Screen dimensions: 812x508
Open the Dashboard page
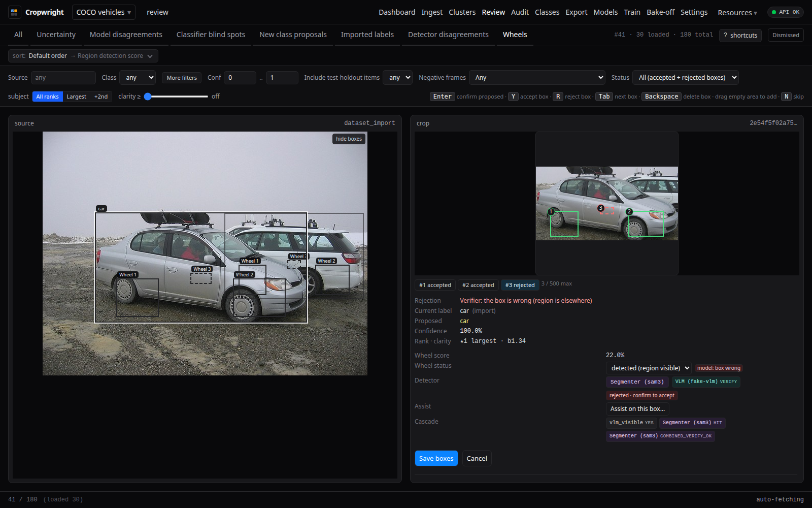397,12
